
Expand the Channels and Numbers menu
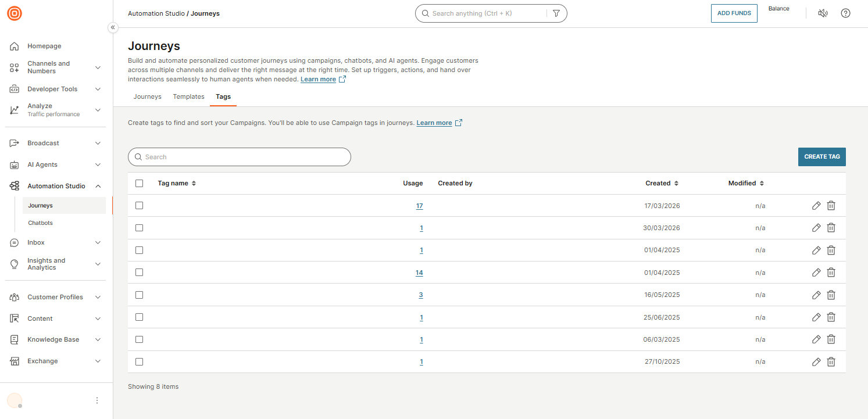click(x=98, y=67)
